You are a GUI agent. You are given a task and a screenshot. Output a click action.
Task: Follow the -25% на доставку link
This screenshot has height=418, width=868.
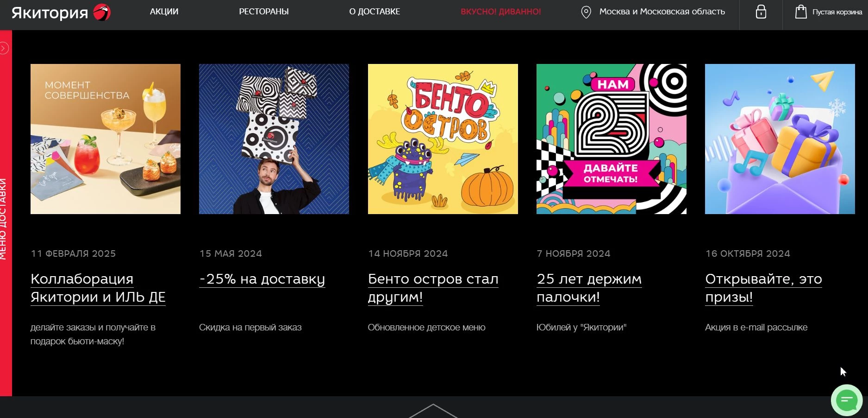click(x=262, y=279)
